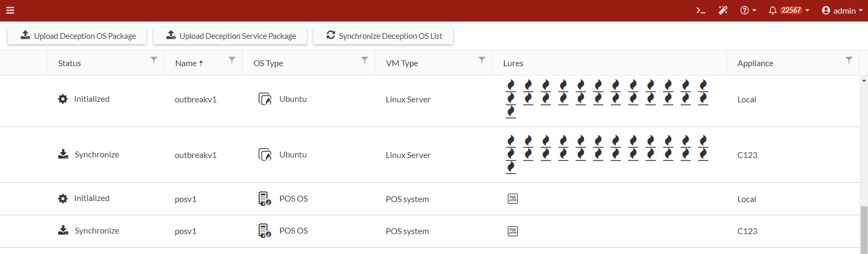
Task: Open the Name column filter
Action: 232,60
